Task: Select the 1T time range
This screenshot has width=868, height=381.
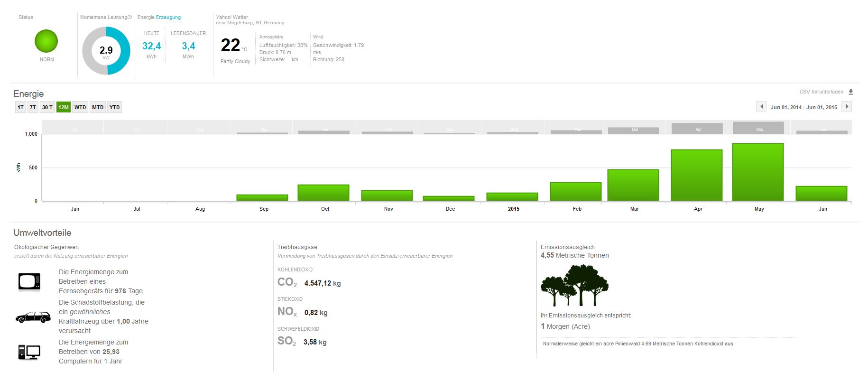Action: point(20,107)
